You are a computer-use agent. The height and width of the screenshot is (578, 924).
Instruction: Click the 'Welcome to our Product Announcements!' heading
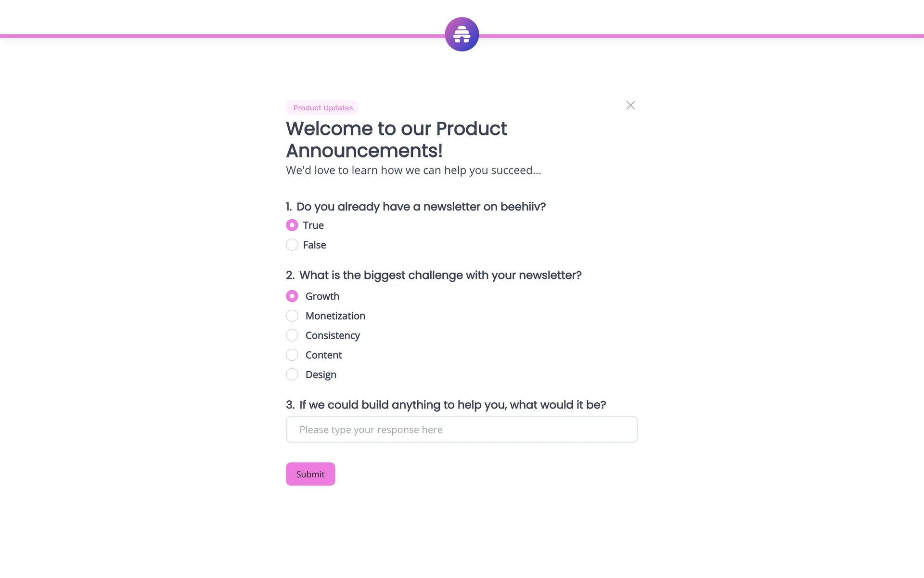[x=396, y=140]
